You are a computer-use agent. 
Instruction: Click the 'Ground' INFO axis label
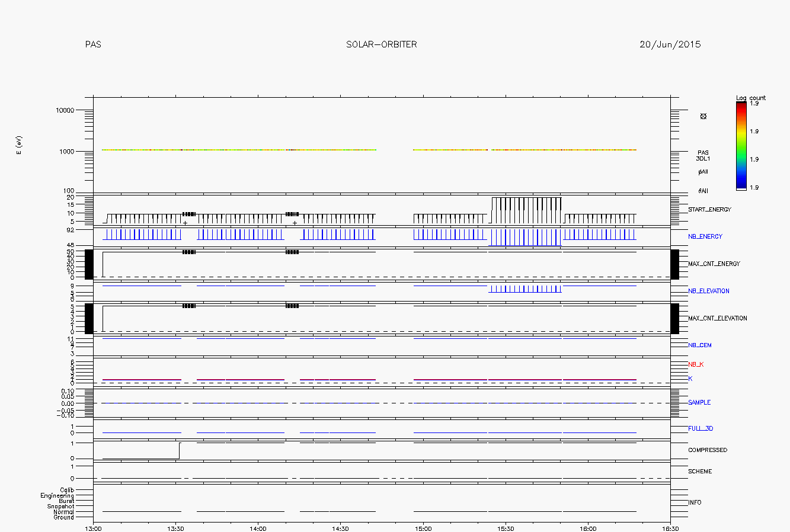click(64, 517)
